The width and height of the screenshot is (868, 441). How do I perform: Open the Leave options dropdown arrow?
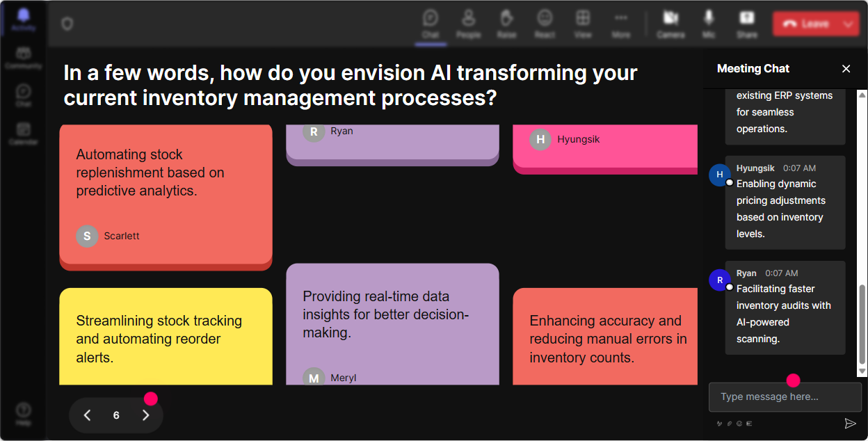coord(849,24)
